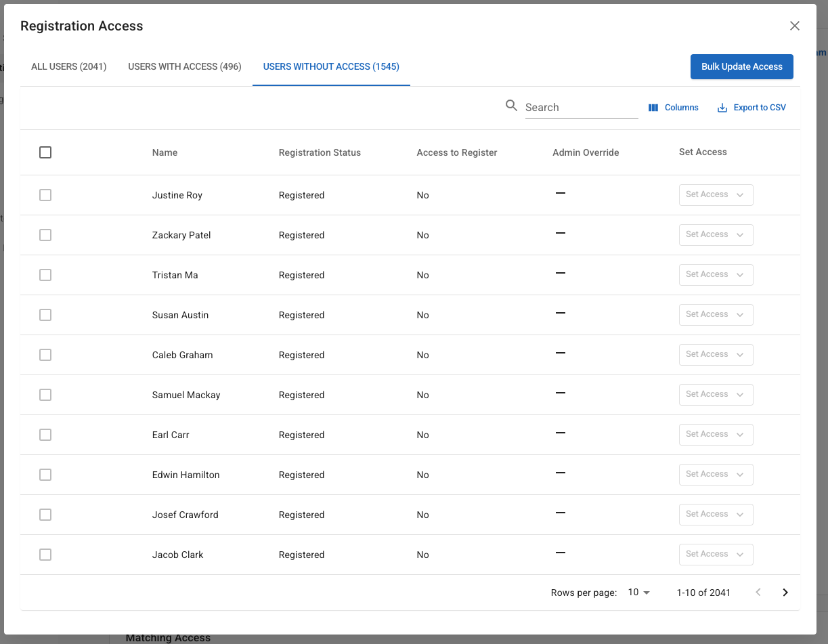828x644 pixels.
Task: Open Set Access dropdown for Earl Carr
Action: 716,435
